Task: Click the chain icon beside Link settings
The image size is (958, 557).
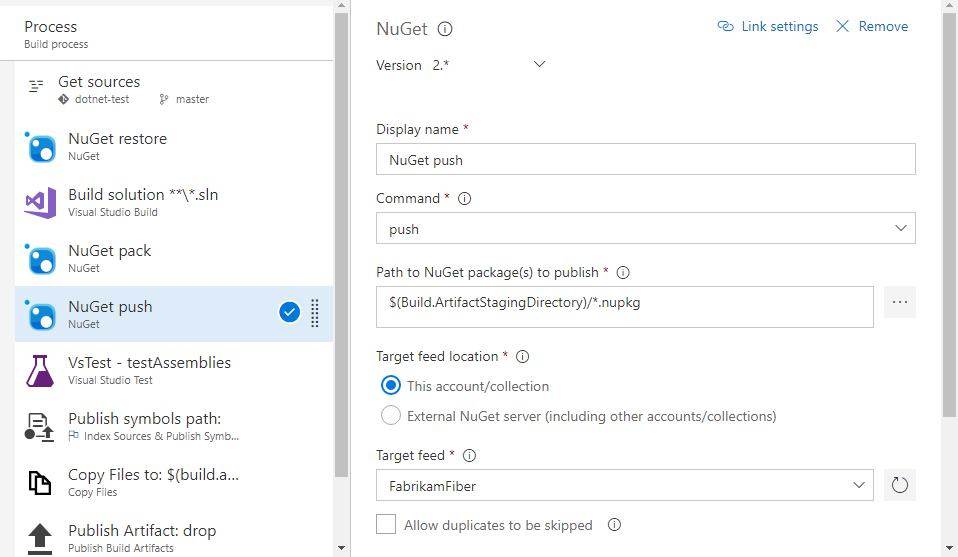Action: (725, 26)
